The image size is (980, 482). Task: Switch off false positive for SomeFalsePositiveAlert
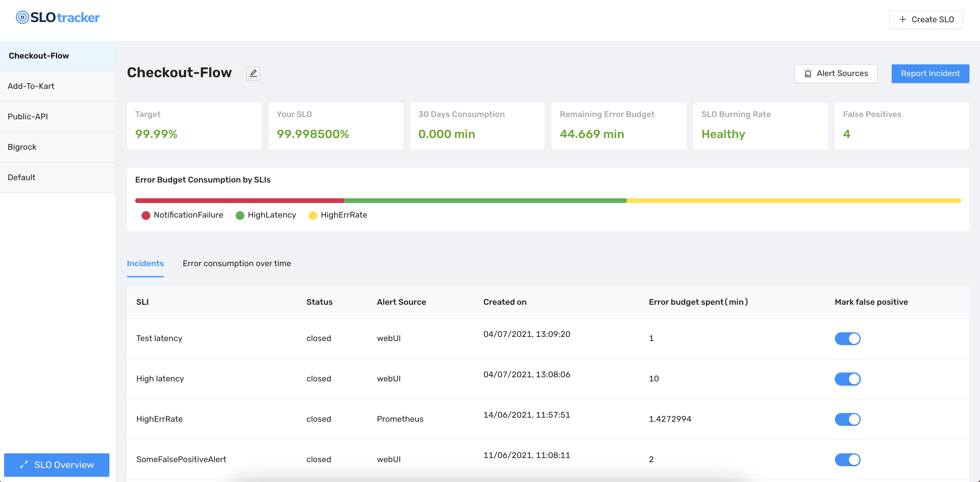[x=847, y=459]
